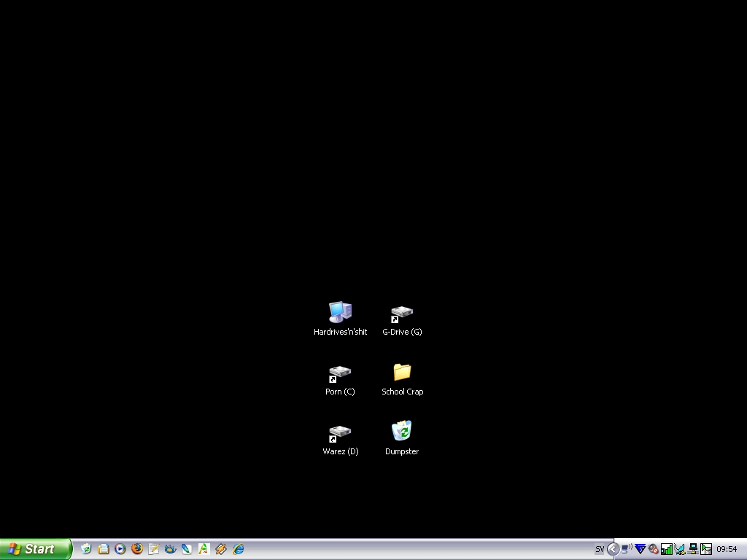Click the recycle bin quick launch icon
747x560 pixels.
86,549
